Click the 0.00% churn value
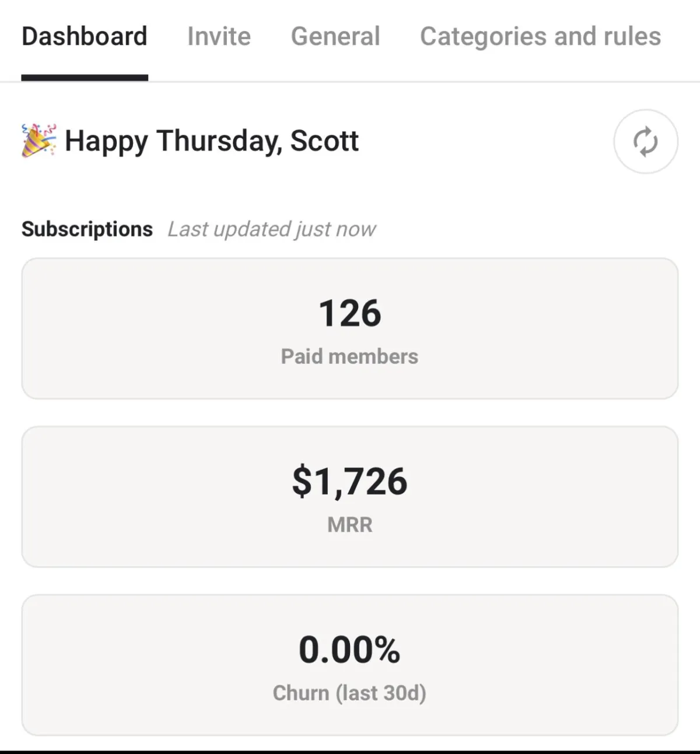 (x=350, y=650)
